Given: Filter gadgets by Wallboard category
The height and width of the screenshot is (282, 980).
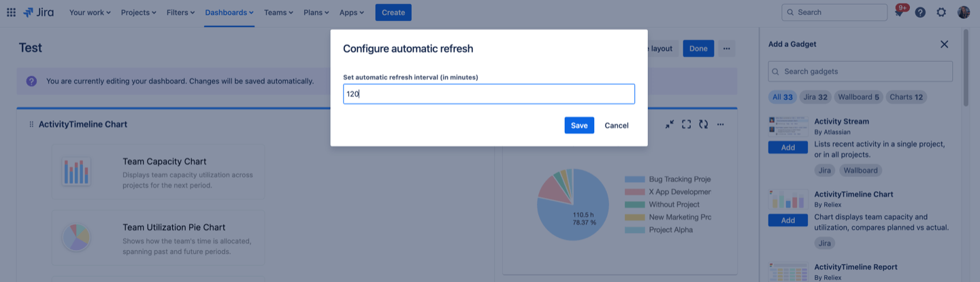Looking at the screenshot, I should pyautogui.click(x=857, y=97).
